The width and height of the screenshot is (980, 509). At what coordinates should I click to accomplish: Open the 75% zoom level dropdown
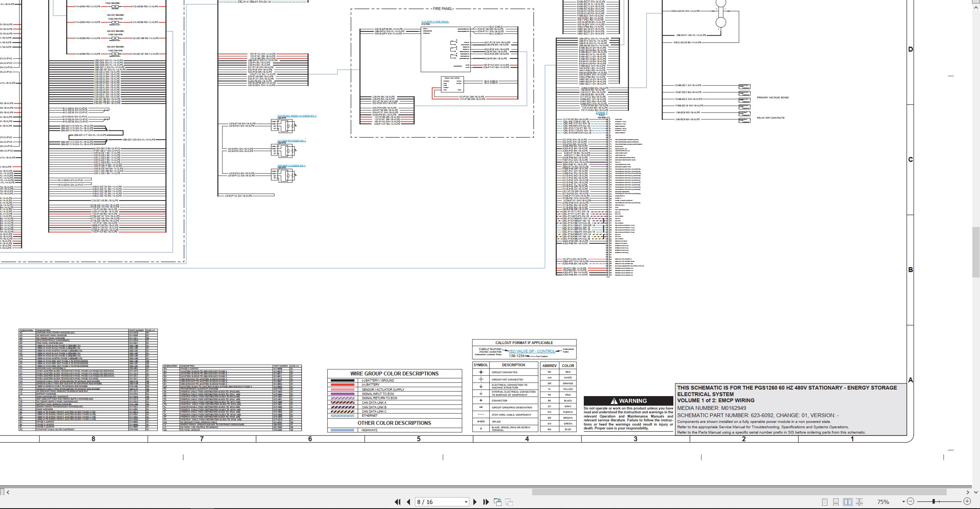click(903, 501)
